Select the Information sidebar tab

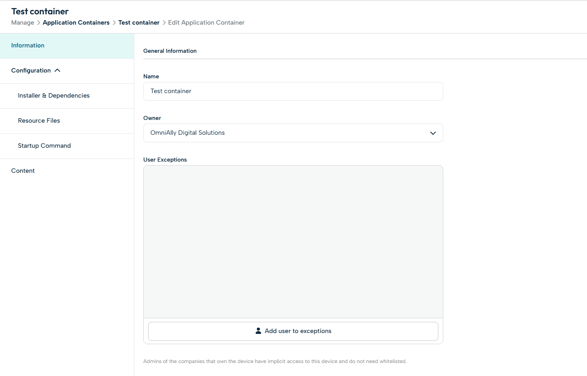click(x=67, y=46)
